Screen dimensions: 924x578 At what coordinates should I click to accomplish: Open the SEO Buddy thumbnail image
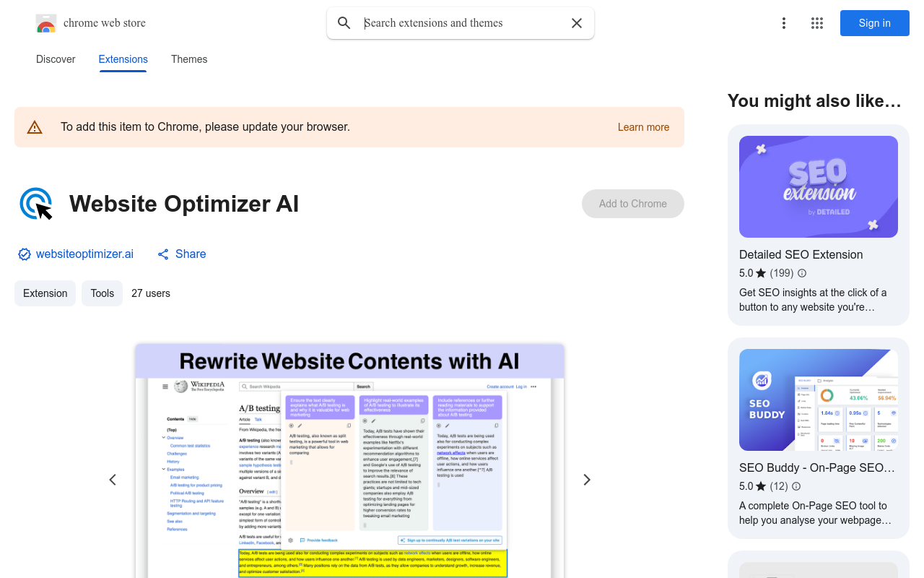click(819, 400)
